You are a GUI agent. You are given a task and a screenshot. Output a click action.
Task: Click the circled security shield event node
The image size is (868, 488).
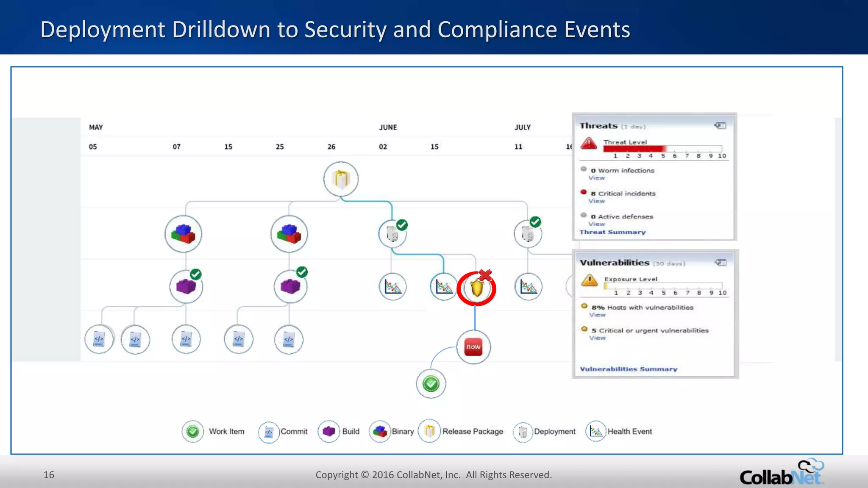tap(476, 288)
